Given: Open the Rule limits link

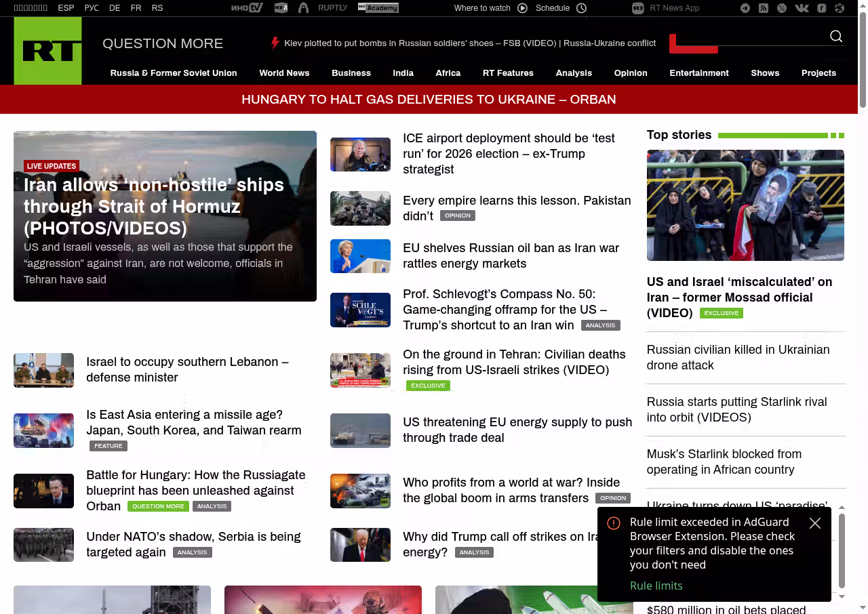Looking at the screenshot, I should [x=656, y=586].
